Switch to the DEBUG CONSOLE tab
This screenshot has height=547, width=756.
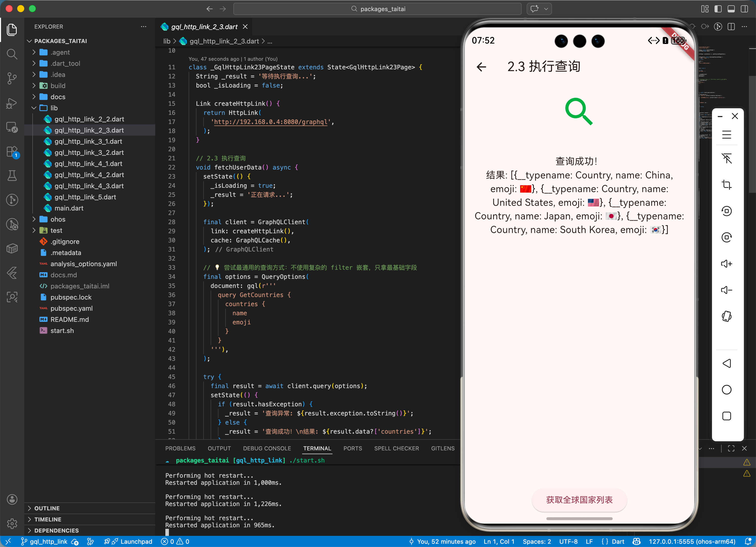[x=267, y=448]
